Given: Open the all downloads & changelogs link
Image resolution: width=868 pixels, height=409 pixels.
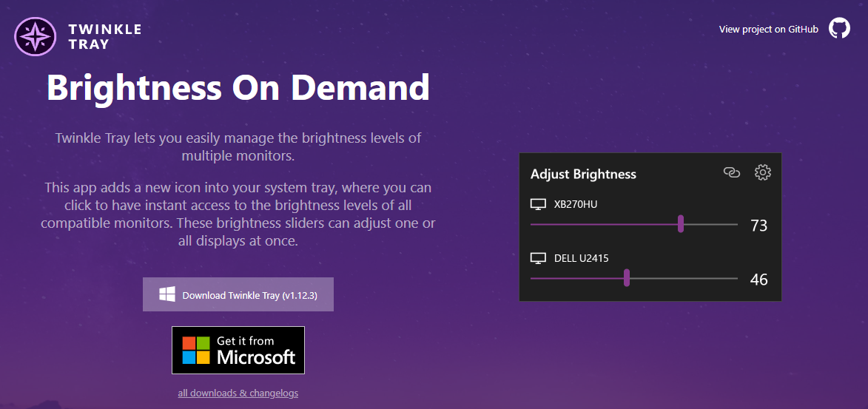Looking at the screenshot, I should 238,393.
